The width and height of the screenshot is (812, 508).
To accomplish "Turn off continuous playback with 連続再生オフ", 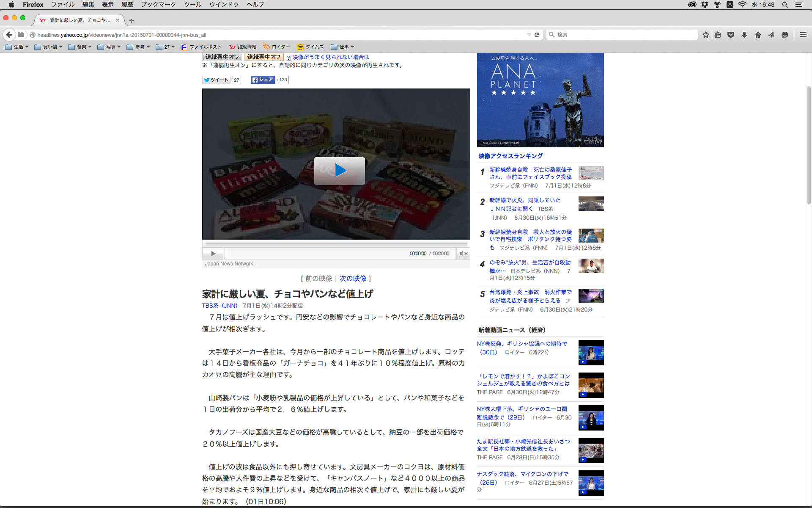I will point(263,57).
